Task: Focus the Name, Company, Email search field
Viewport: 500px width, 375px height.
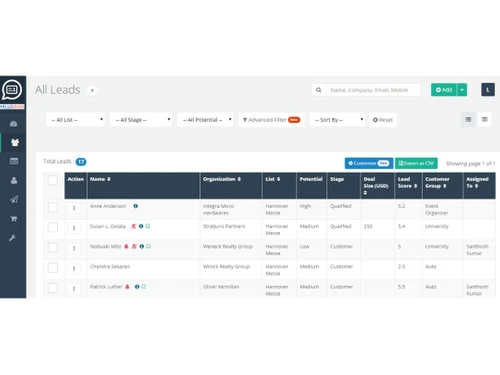Action: (373, 90)
